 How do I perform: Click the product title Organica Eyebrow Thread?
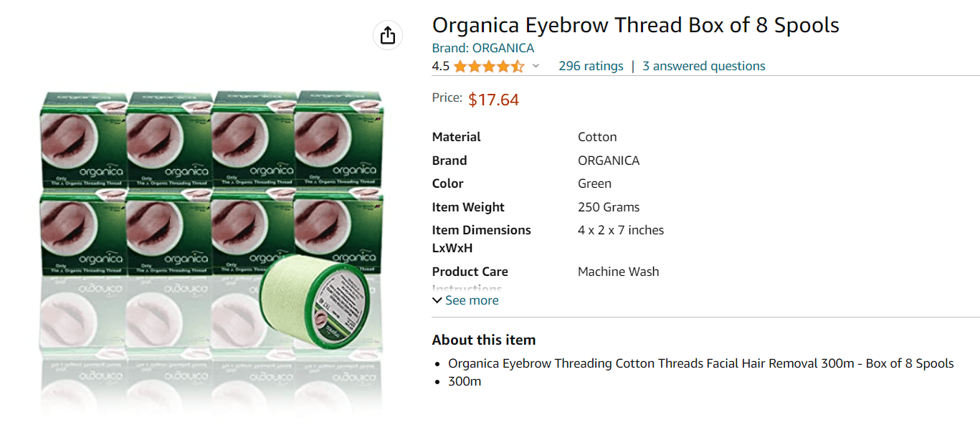[634, 25]
